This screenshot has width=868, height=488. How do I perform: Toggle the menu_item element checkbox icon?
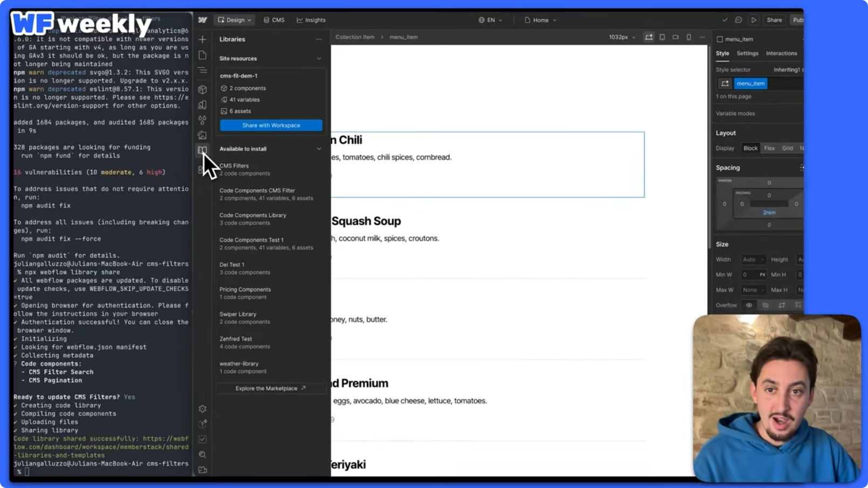(x=720, y=39)
